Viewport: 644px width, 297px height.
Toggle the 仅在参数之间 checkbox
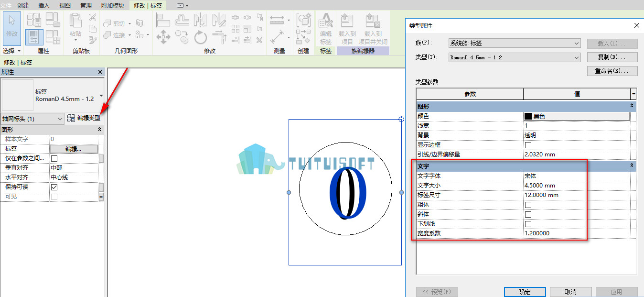click(x=54, y=158)
